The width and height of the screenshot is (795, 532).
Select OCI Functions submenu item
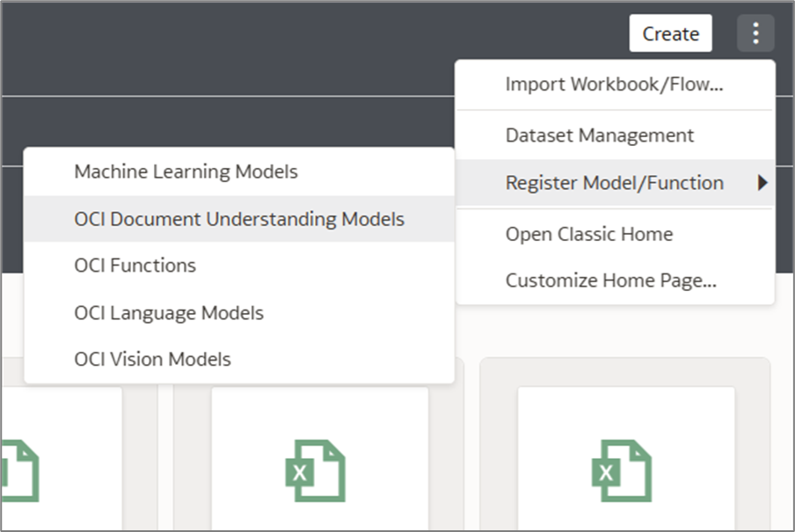click(x=135, y=265)
